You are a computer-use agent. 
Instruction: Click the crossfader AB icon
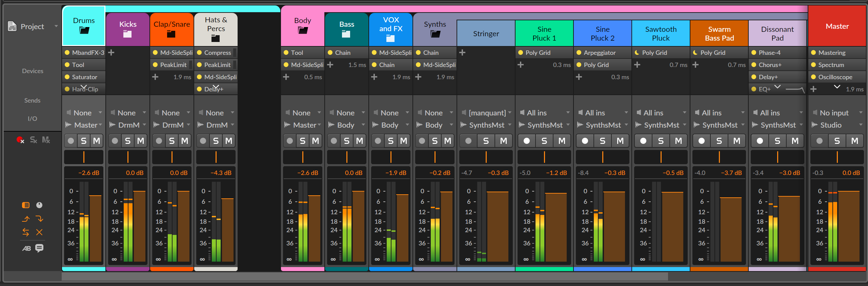(x=26, y=248)
